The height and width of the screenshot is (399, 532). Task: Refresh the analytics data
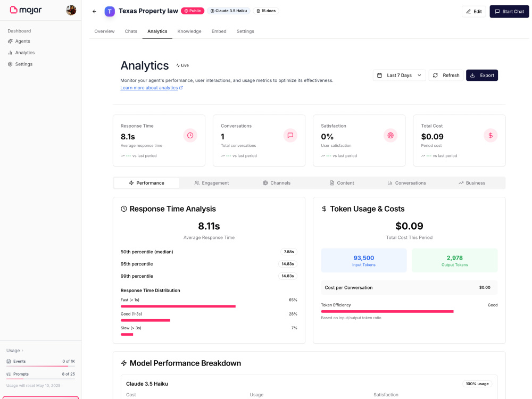pyautogui.click(x=446, y=76)
